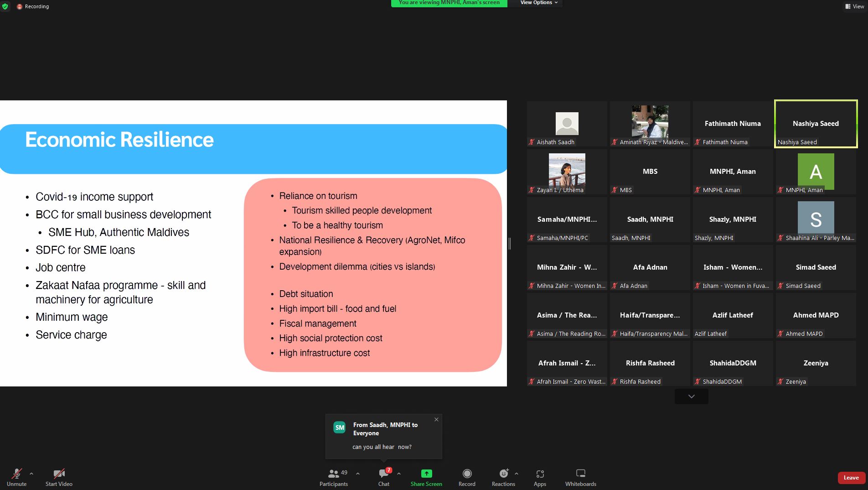This screenshot has width=868, height=490.
Task: Open the Reactions smiley icon
Action: click(x=503, y=474)
